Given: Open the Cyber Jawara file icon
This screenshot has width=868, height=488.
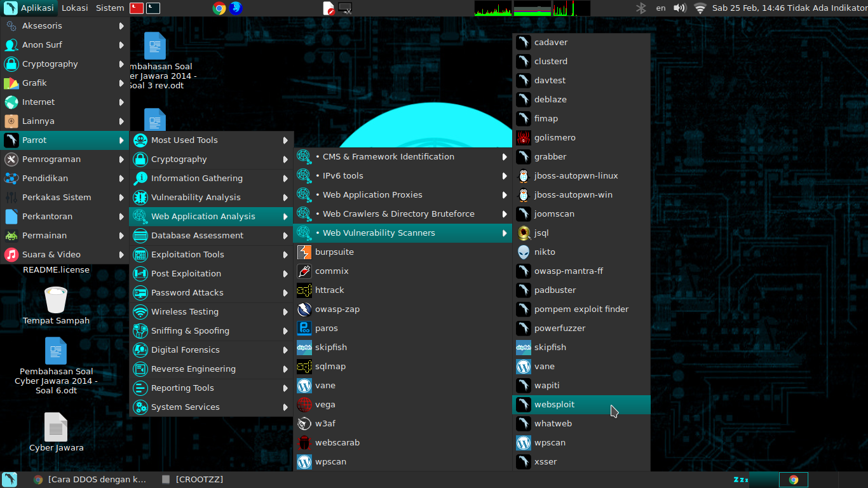Looking at the screenshot, I should 56,427.
